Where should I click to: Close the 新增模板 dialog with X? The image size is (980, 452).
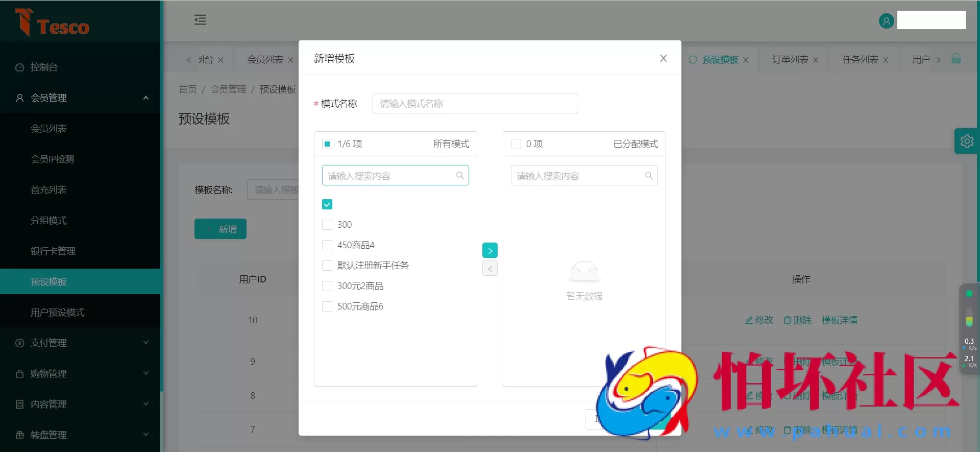pyautogui.click(x=663, y=58)
